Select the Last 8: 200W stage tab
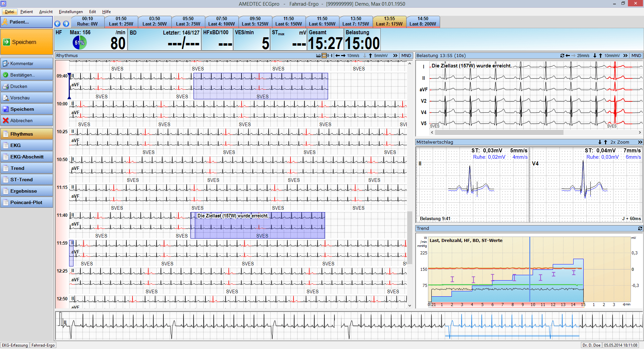 pos(423,21)
